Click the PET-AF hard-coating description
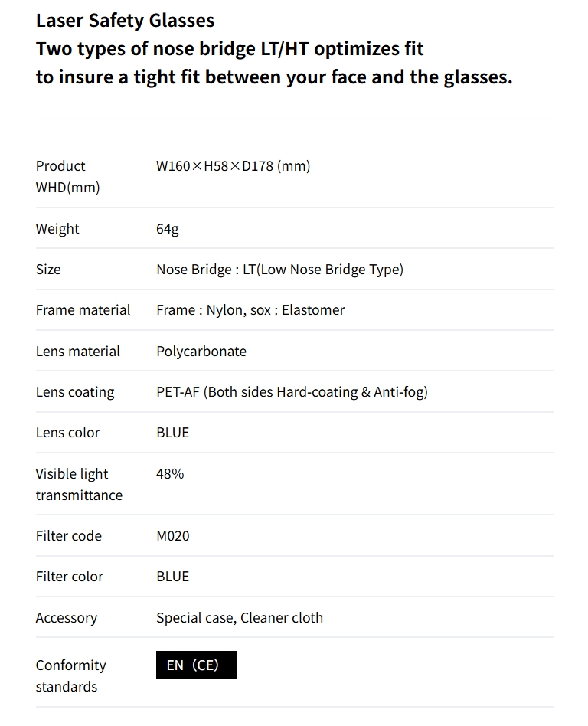The image size is (588, 726). [x=292, y=391]
